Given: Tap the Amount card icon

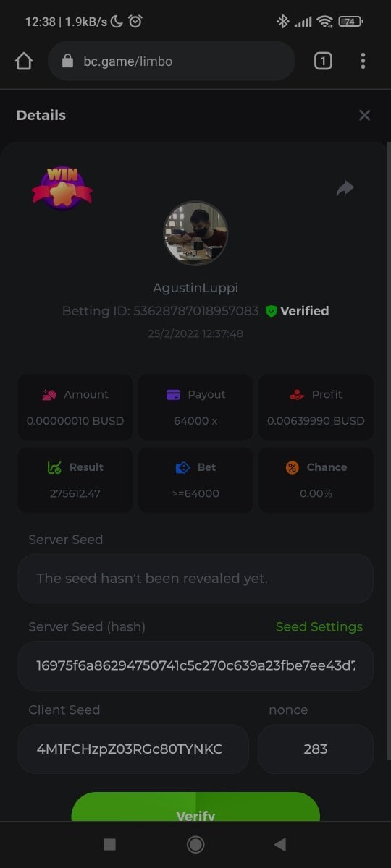Looking at the screenshot, I should 49,394.
